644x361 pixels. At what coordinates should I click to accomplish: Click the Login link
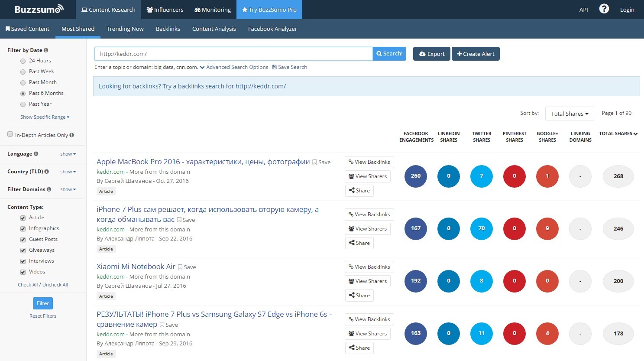(627, 10)
